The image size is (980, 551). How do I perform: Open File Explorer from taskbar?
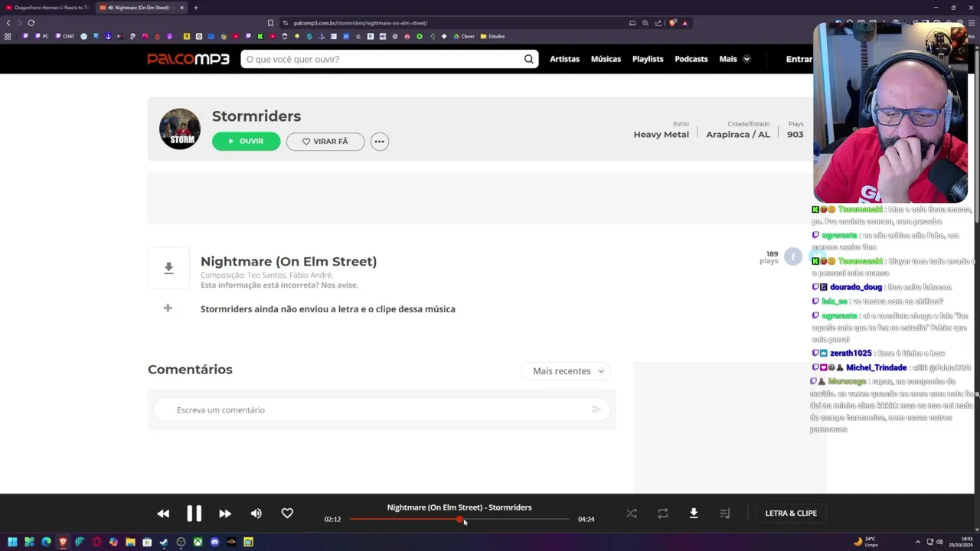(x=130, y=542)
